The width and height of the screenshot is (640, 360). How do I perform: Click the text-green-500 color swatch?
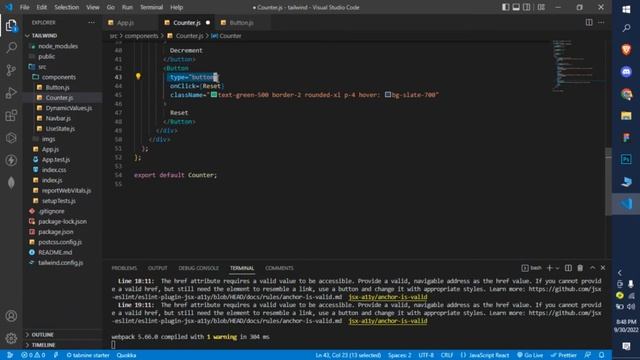pyautogui.click(x=214, y=95)
